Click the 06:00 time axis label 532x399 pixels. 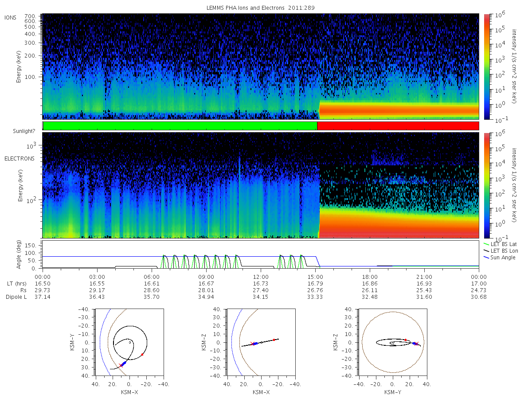pyautogui.click(x=152, y=277)
